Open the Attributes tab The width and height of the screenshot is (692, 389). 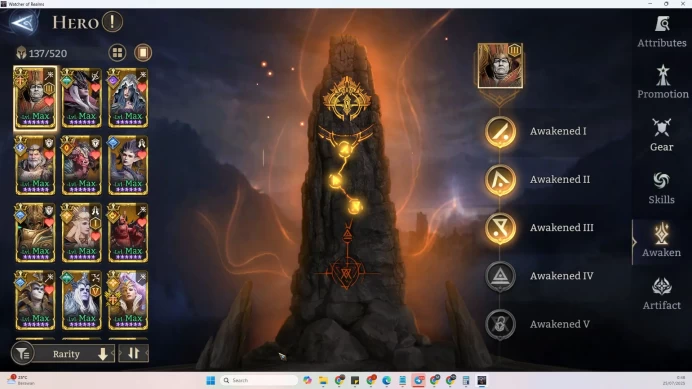(x=662, y=32)
